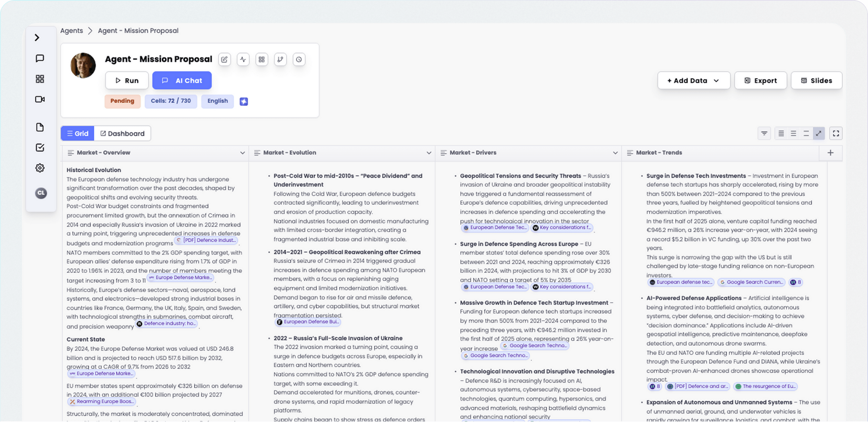The width and height of the screenshot is (868, 422).
Task: Run the Mission Proposal agent
Action: (127, 80)
